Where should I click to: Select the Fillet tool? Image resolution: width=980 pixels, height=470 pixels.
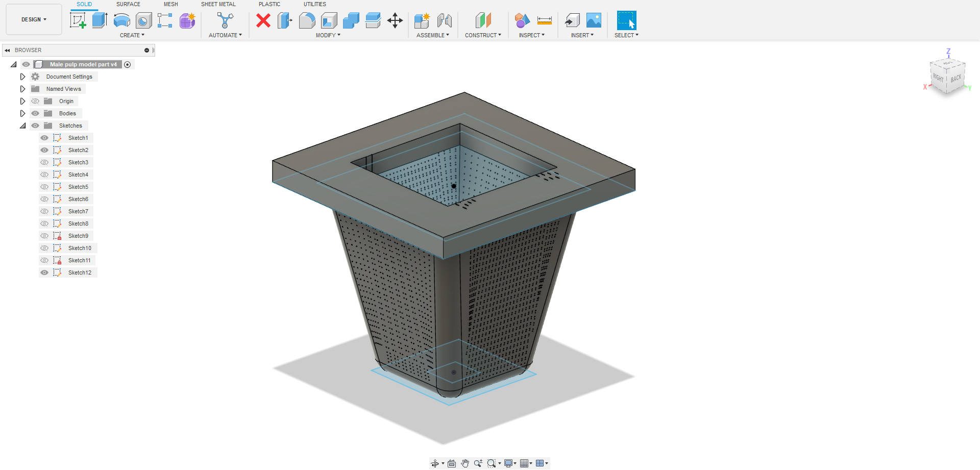click(307, 20)
